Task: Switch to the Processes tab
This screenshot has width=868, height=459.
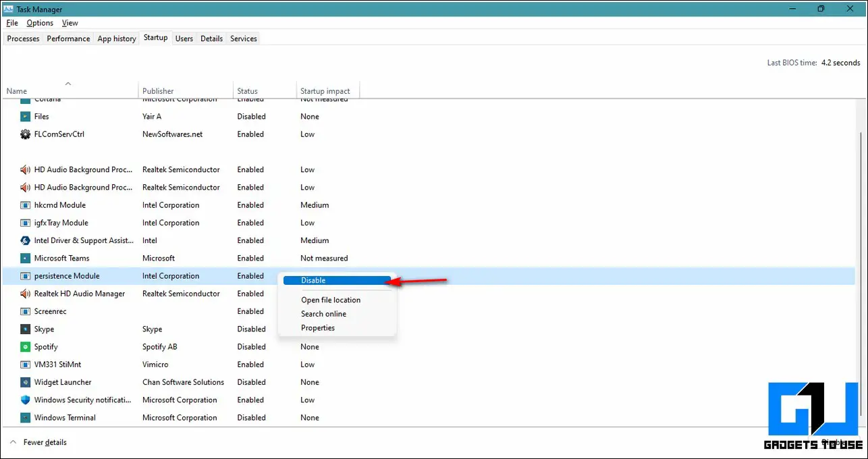Action: (24, 38)
